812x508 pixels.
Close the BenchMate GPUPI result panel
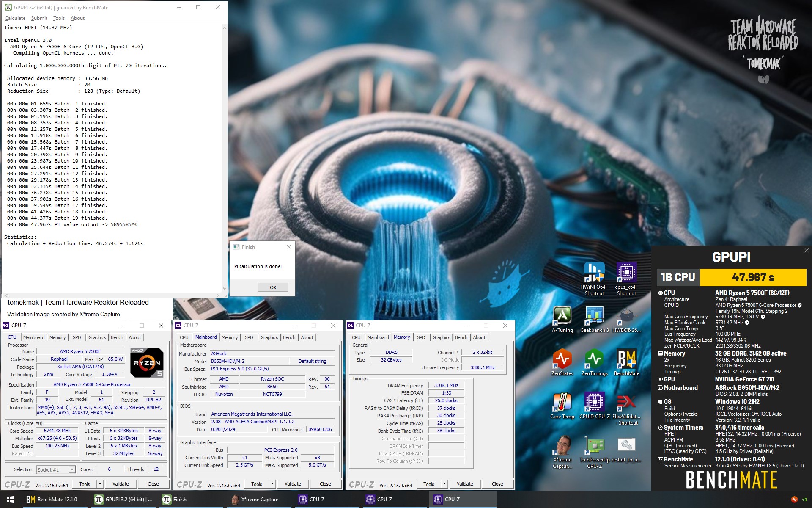pyautogui.click(x=806, y=251)
